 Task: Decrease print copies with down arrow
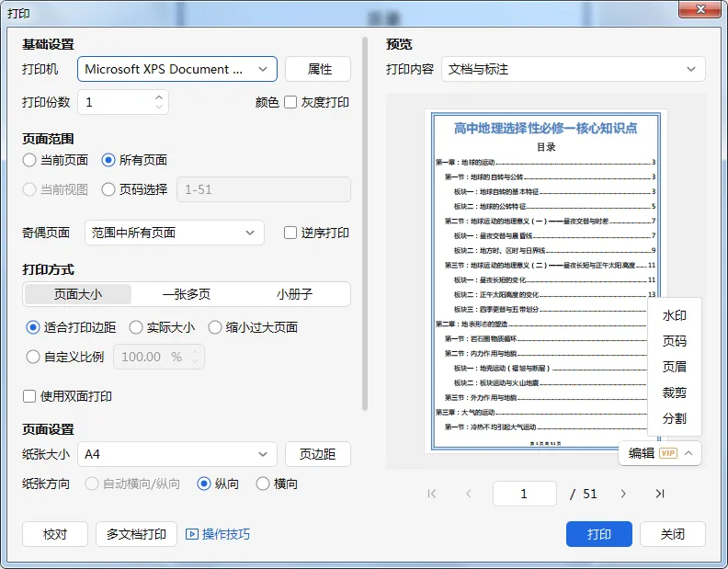(159, 107)
